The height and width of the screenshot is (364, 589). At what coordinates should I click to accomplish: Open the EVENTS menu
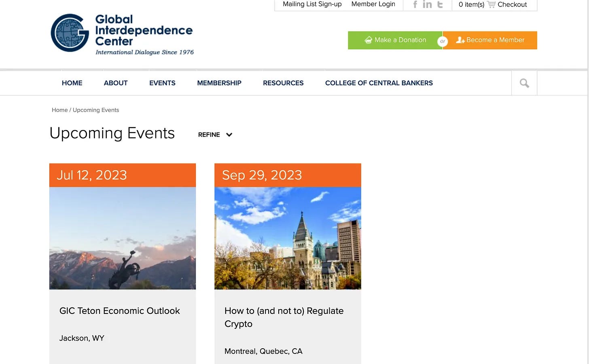[x=162, y=83]
